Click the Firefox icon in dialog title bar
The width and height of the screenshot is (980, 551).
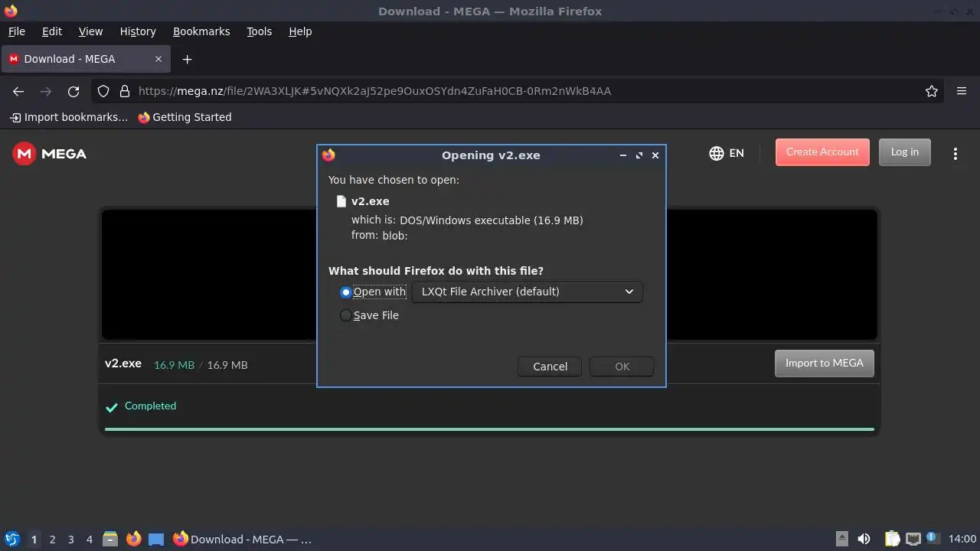[x=328, y=155]
